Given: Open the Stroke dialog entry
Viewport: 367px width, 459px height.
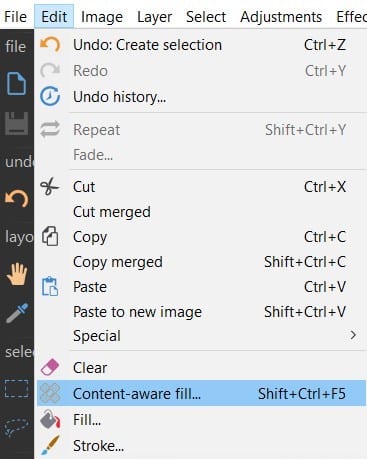Looking at the screenshot, I should tap(201, 446).
